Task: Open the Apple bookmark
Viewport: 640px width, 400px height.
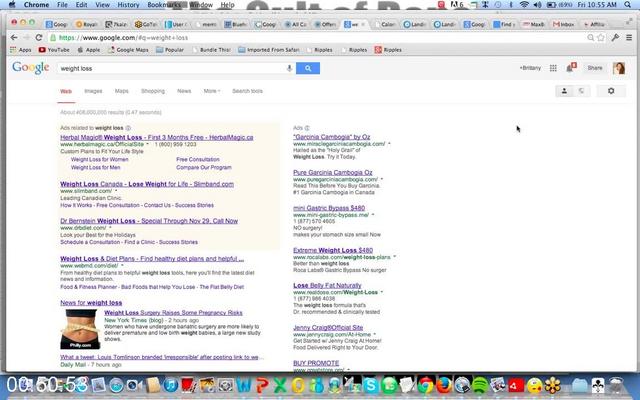Action: [x=89, y=50]
